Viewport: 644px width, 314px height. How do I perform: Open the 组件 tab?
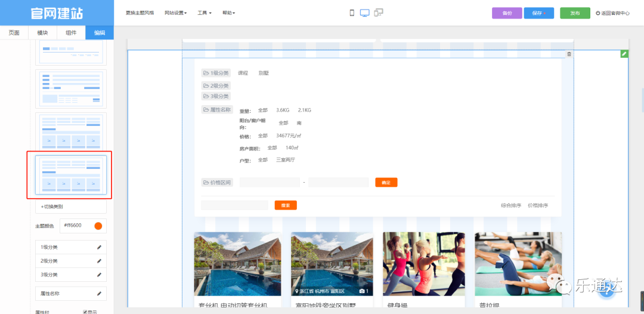click(71, 33)
